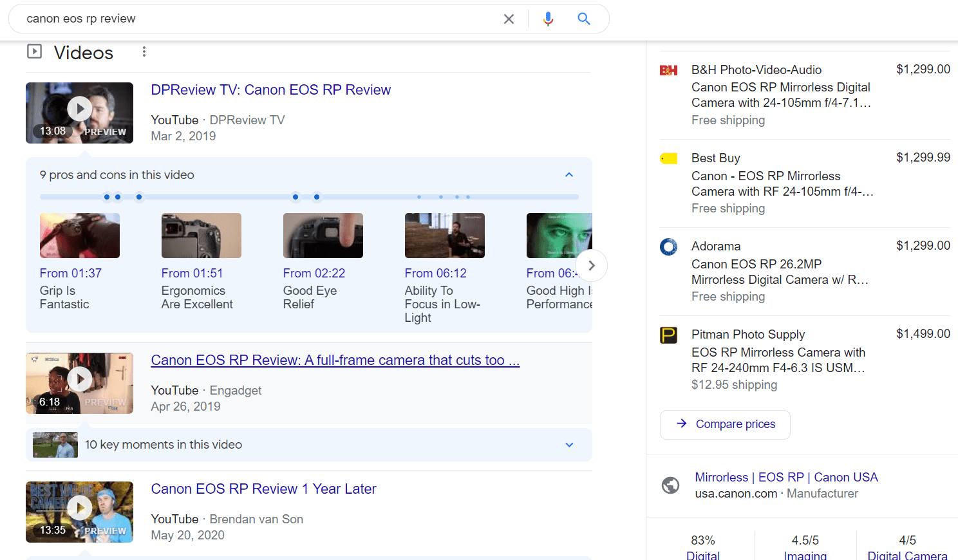
Task: Click the From 06:12 timestamp link
Action: [x=436, y=274]
